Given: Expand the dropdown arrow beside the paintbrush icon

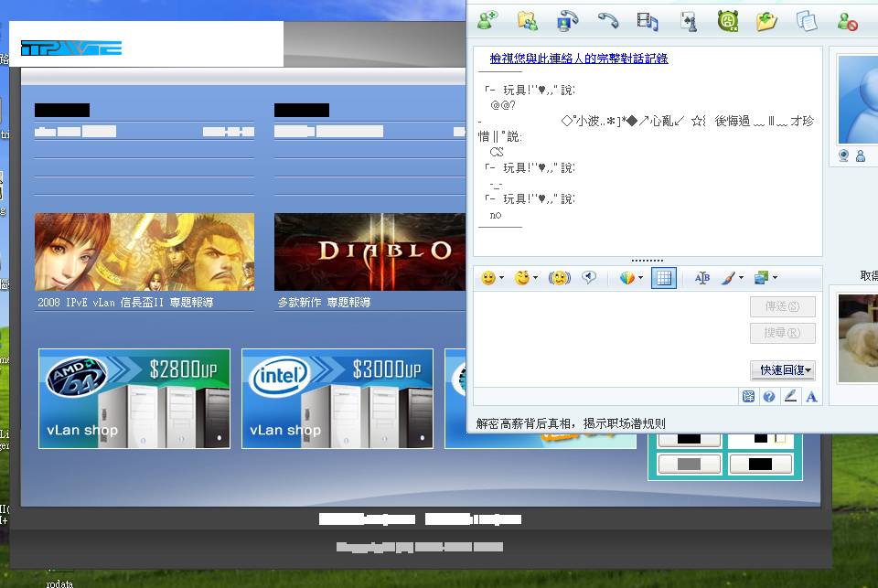Looking at the screenshot, I should pos(742,278).
